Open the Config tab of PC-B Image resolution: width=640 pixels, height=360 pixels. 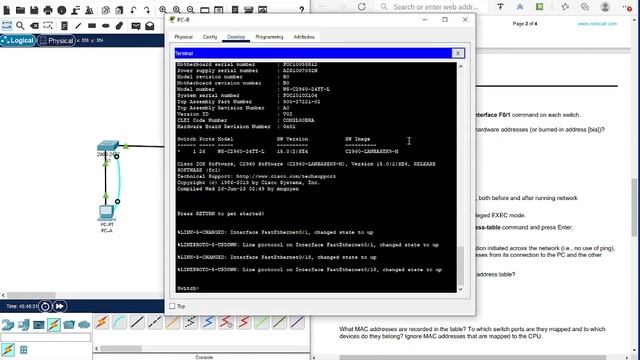pyautogui.click(x=210, y=37)
